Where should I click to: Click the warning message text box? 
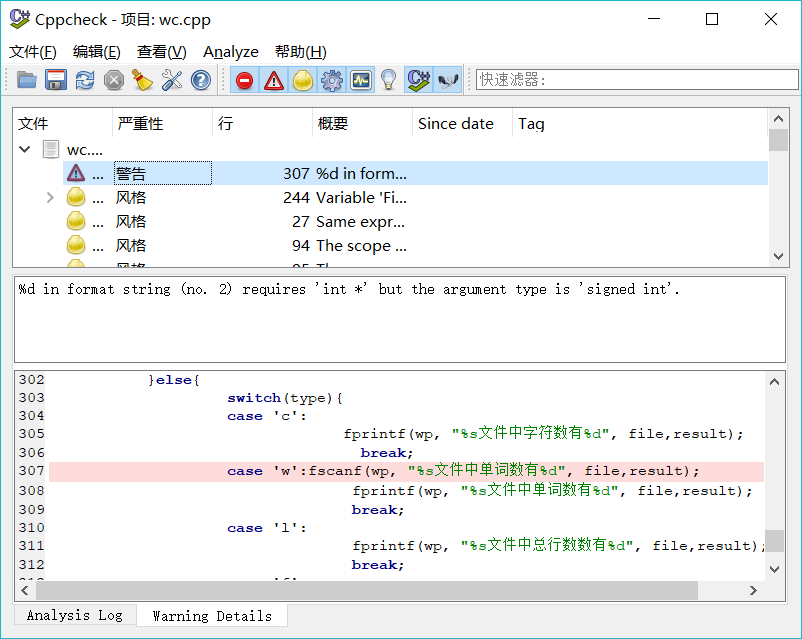400,320
